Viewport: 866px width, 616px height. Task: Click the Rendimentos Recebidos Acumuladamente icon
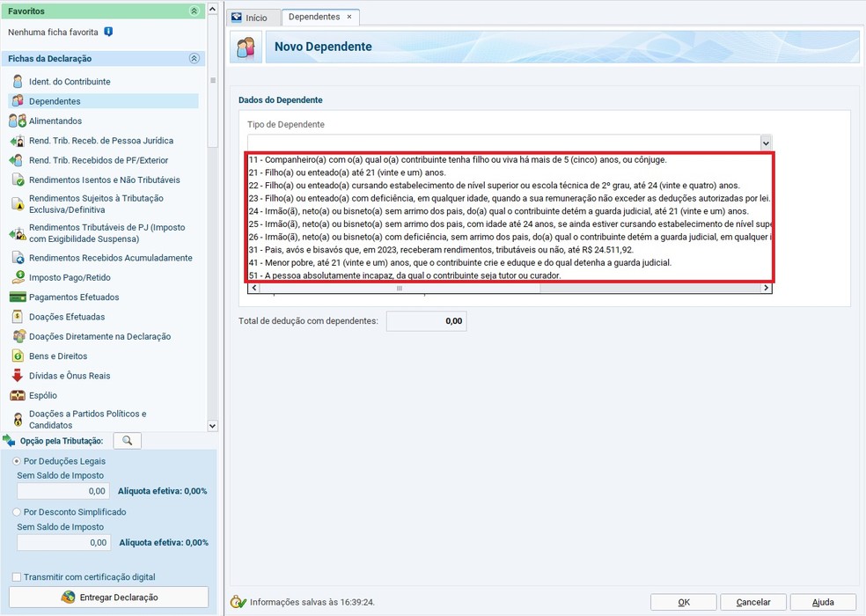click(18, 258)
